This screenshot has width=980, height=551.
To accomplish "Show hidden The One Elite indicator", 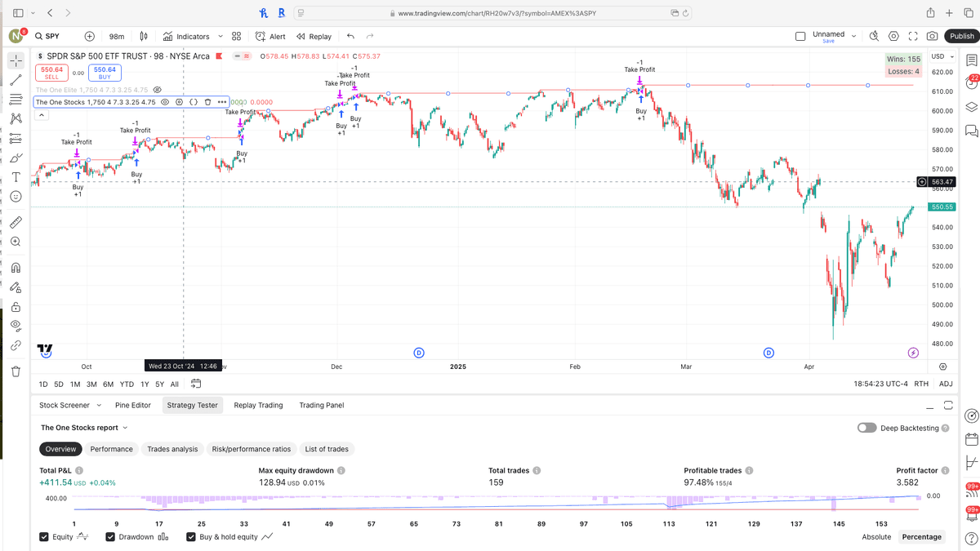I will pos(158,90).
